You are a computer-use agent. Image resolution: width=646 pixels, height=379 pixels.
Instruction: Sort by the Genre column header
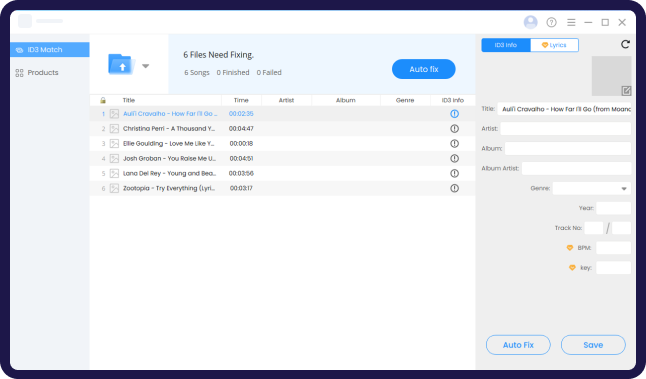[x=405, y=100]
